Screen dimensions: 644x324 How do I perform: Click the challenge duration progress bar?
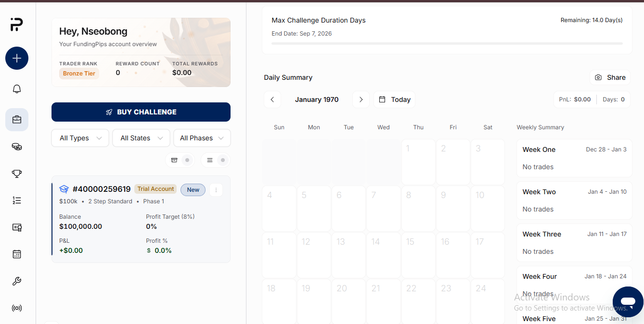click(447, 44)
